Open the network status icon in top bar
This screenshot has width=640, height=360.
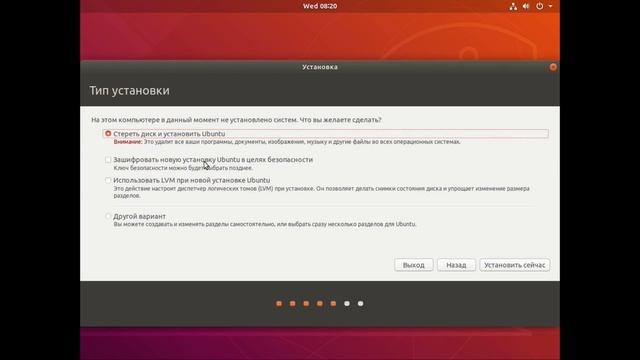[513, 6]
